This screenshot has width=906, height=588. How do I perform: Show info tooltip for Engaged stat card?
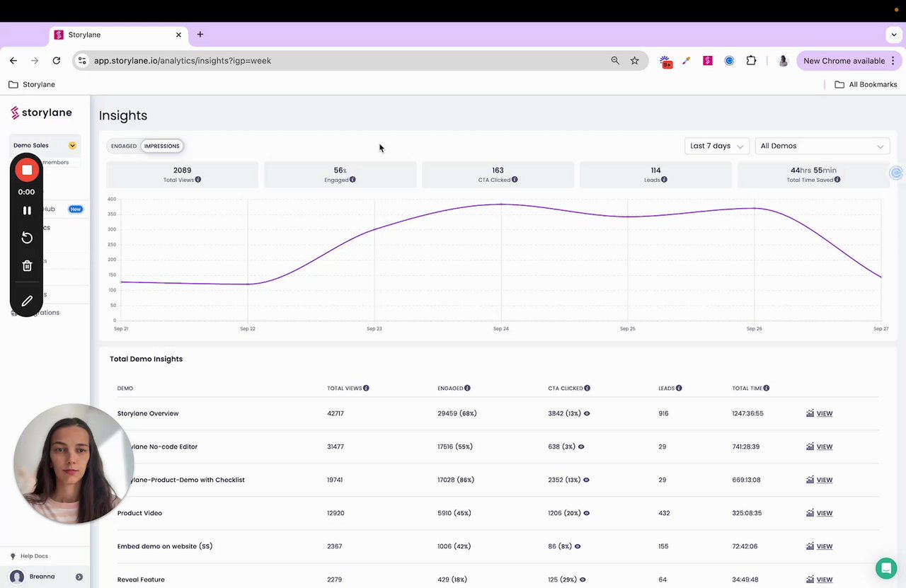(352, 180)
